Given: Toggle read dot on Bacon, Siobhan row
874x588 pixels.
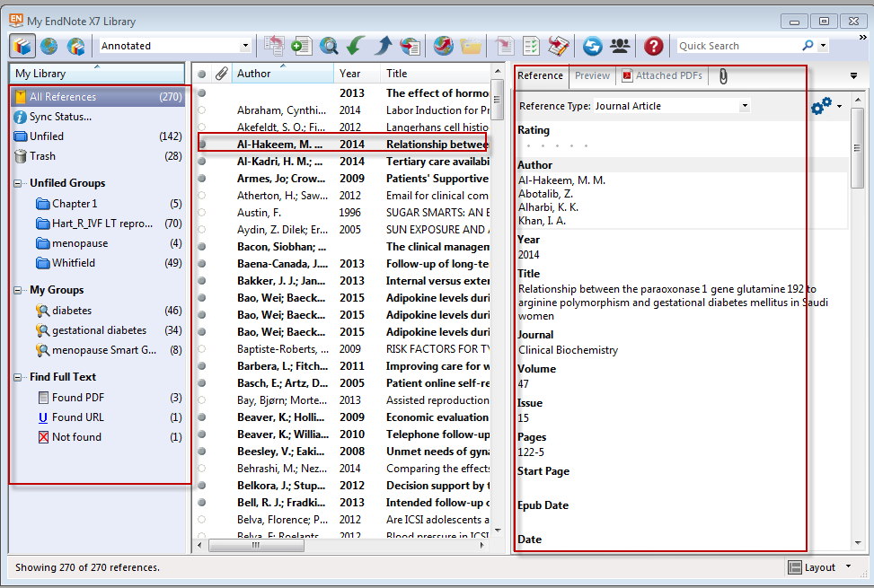Looking at the screenshot, I should pyautogui.click(x=202, y=247).
